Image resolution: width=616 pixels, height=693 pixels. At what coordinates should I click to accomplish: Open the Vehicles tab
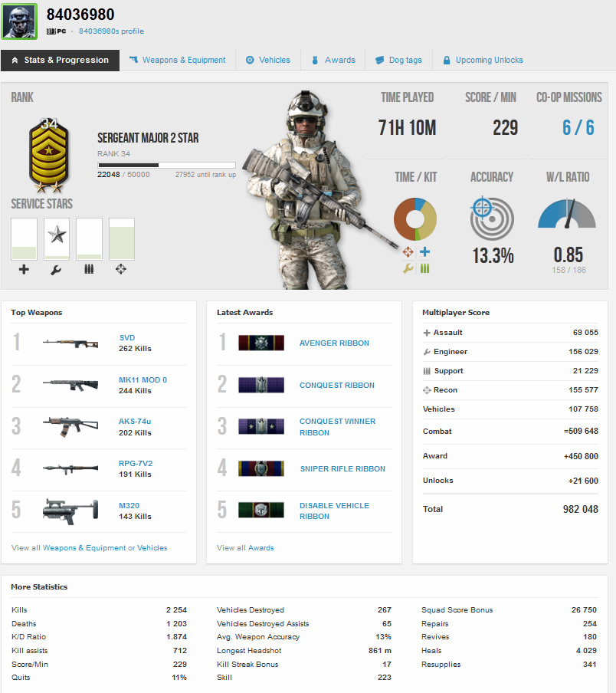[x=267, y=60]
